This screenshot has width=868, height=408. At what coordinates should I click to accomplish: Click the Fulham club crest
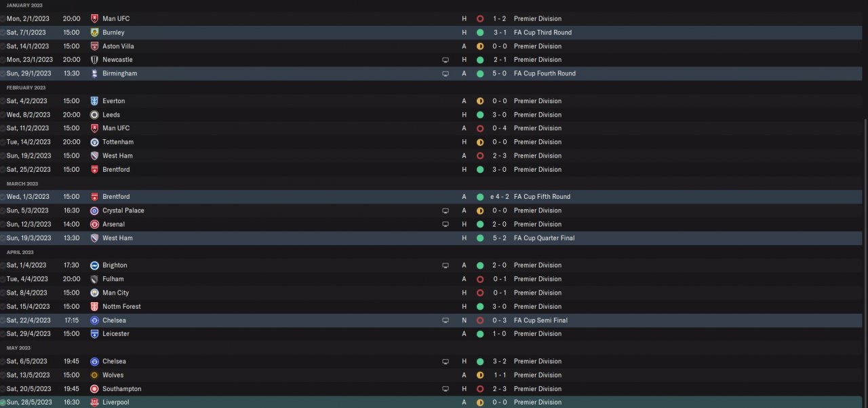click(x=94, y=279)
